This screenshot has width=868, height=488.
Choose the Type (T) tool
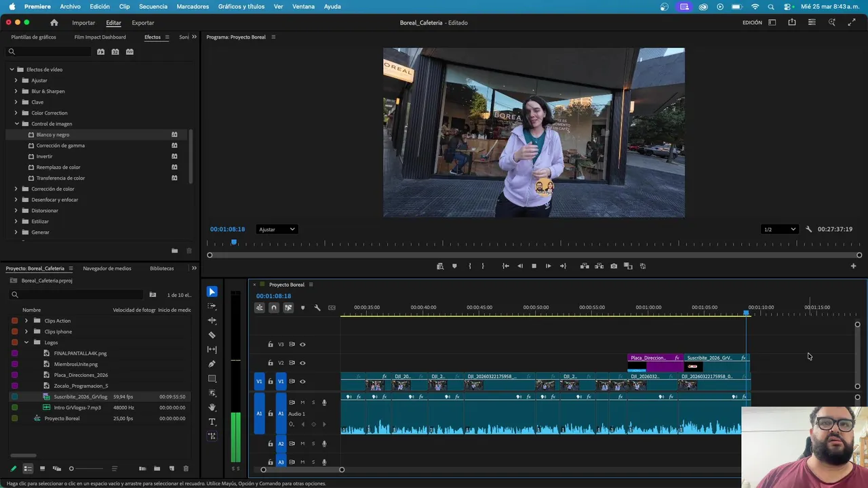click(x=212, y=422)
